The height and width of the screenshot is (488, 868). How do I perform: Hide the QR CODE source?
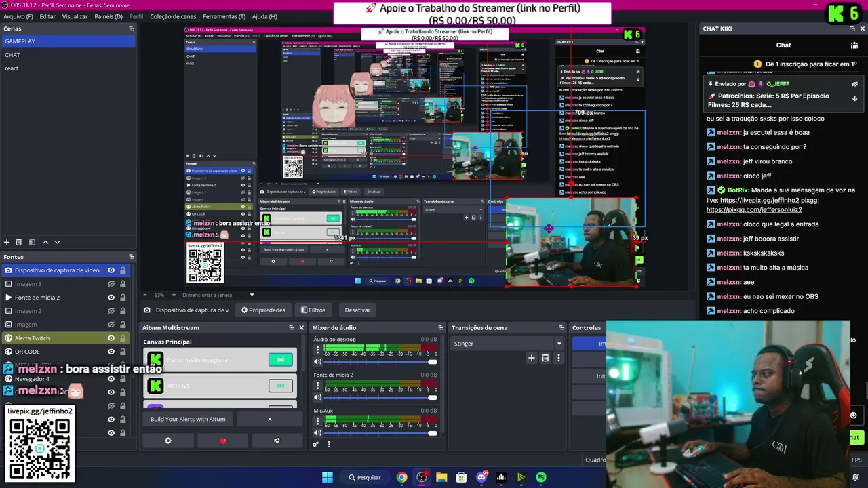coord(111,352)
